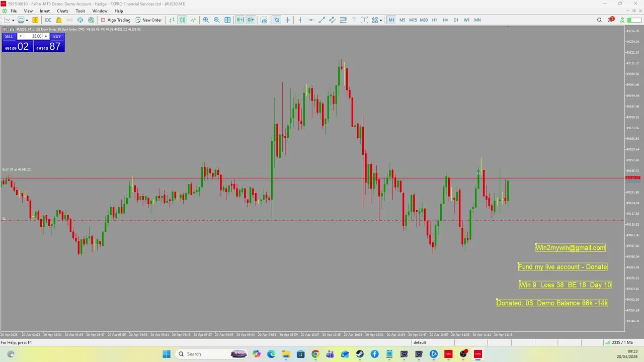The width and height of the screenshot is (644, 362).
Task: Select the cursor pointer tool
Action: (277, 20)
